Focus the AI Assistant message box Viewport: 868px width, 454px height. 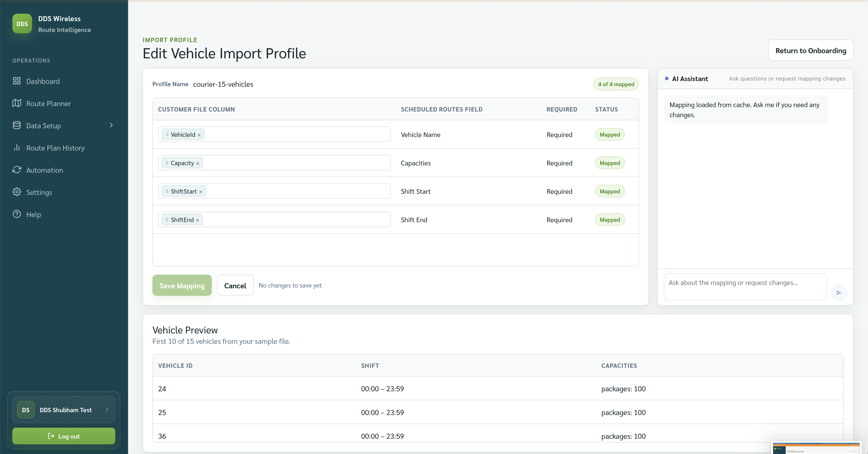745,287
